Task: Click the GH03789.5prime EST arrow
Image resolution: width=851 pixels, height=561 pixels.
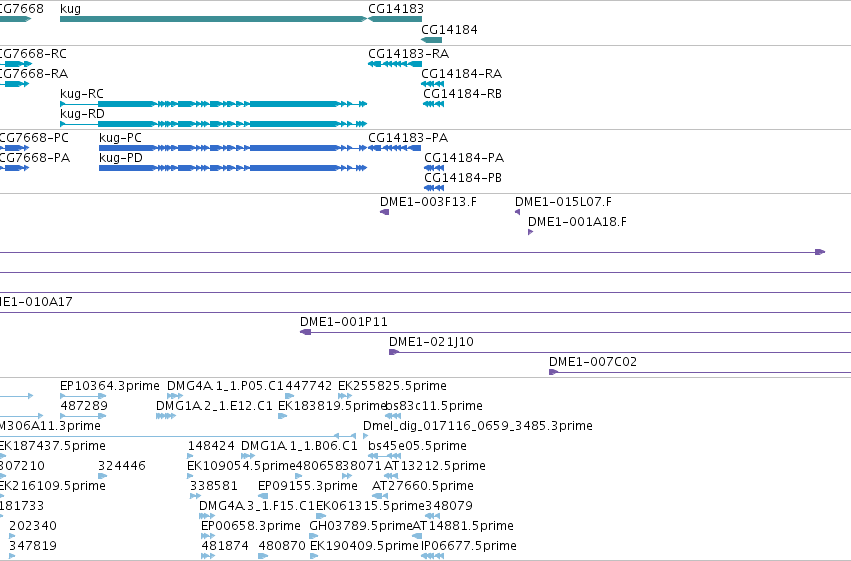Action: [314, 537]
